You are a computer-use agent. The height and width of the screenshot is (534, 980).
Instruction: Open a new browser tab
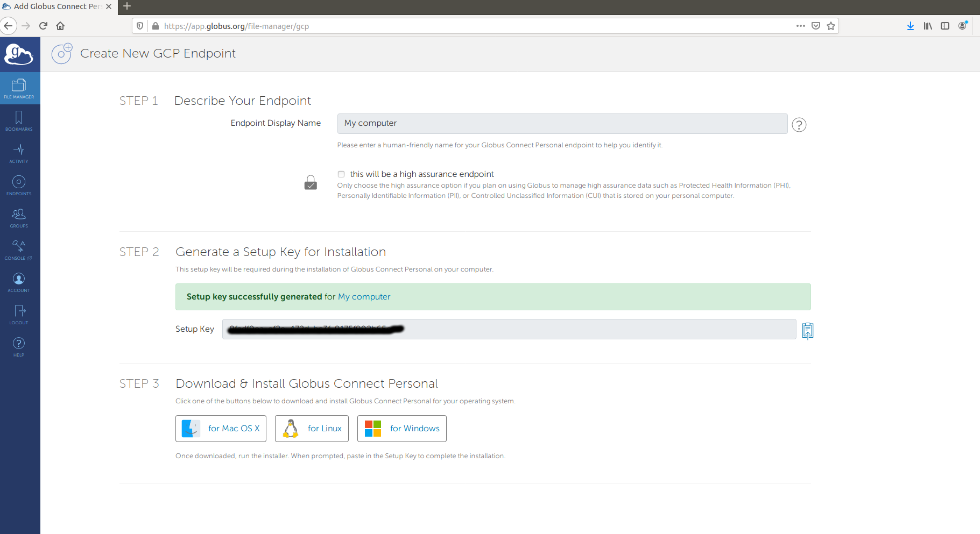126,6
